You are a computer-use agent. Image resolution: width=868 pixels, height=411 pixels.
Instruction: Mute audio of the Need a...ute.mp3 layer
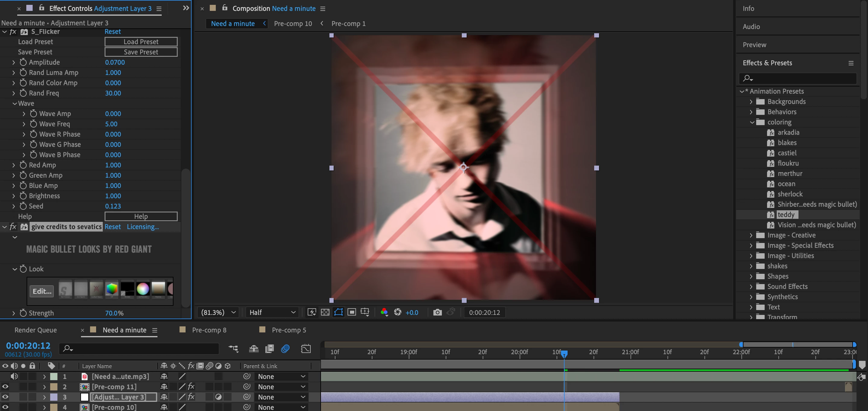tap(14, 376)
